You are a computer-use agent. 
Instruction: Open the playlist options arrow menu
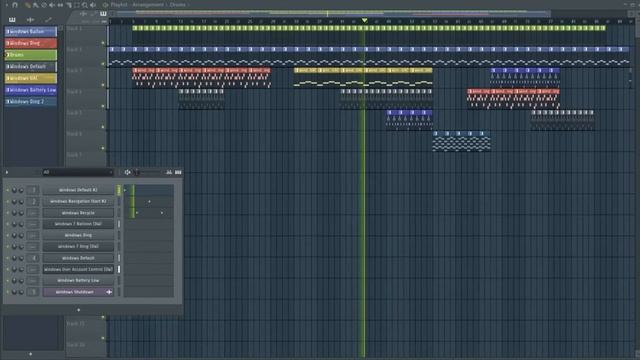(7, 5)
